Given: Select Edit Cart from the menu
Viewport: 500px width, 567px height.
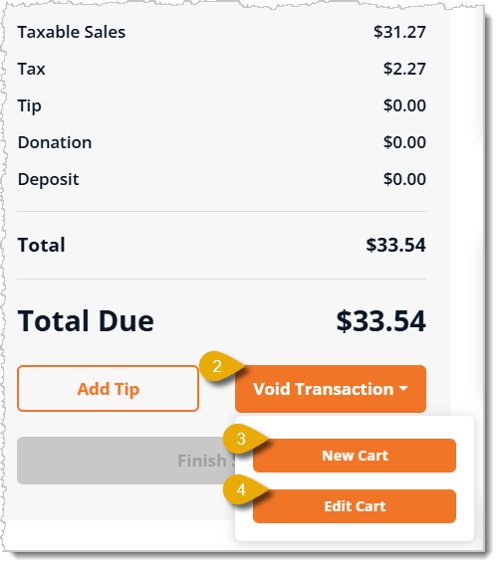Looking at the screenshot, I should 354,506.
